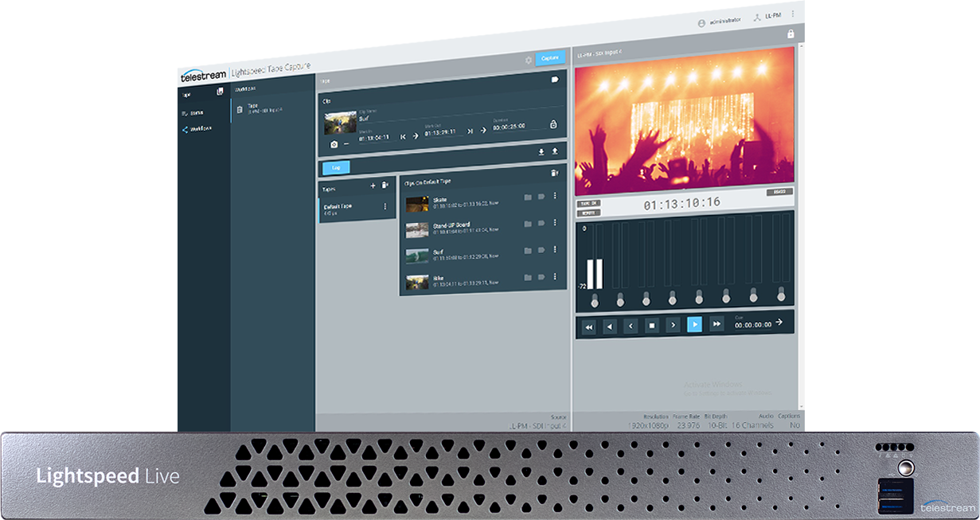The image size is (980, 520).
Task: Open the Default Tape options menu
Action: click(x=385, y=206)
